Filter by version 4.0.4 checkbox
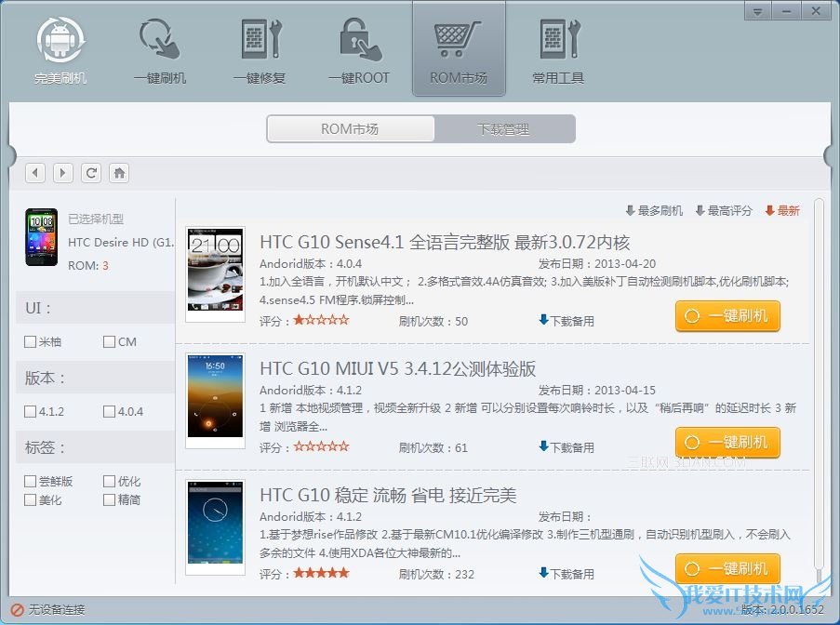Screen dimensions: 840x625 [109, 411]
